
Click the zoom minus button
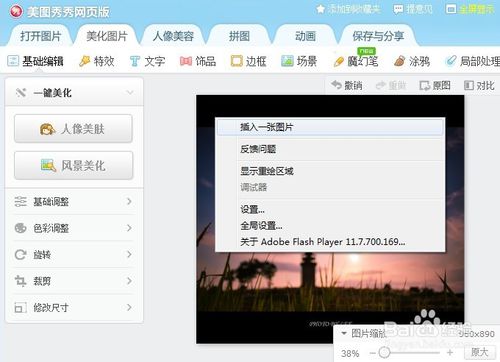pyautogui.click(x=373, y=353)
